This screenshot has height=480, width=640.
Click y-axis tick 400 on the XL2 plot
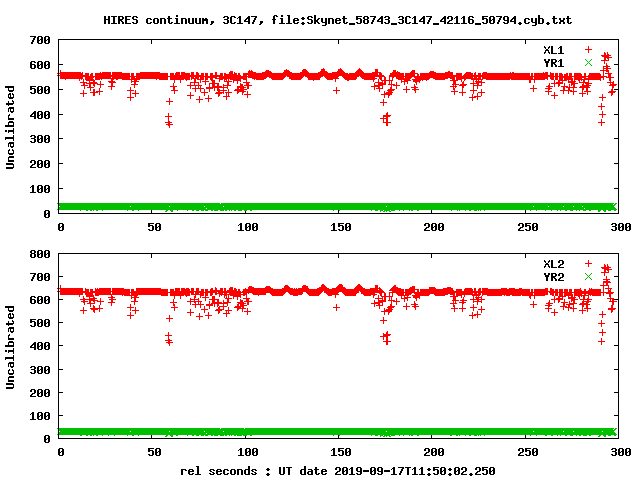point(40,347)
